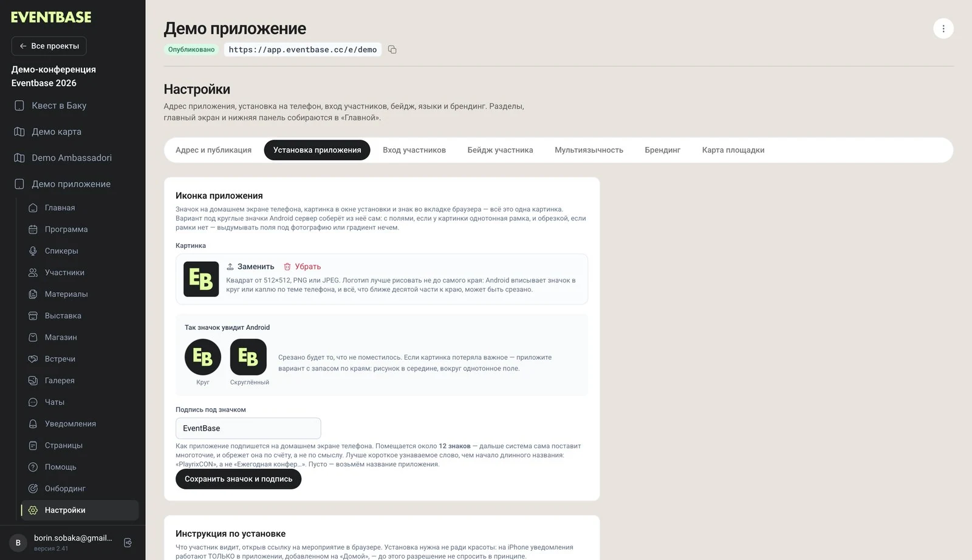Image resolution: width=972 pixels, height=560 pixels.
Task: Open the Материалы documents icon
Action: pyautogui.click(x=33, y=294)
